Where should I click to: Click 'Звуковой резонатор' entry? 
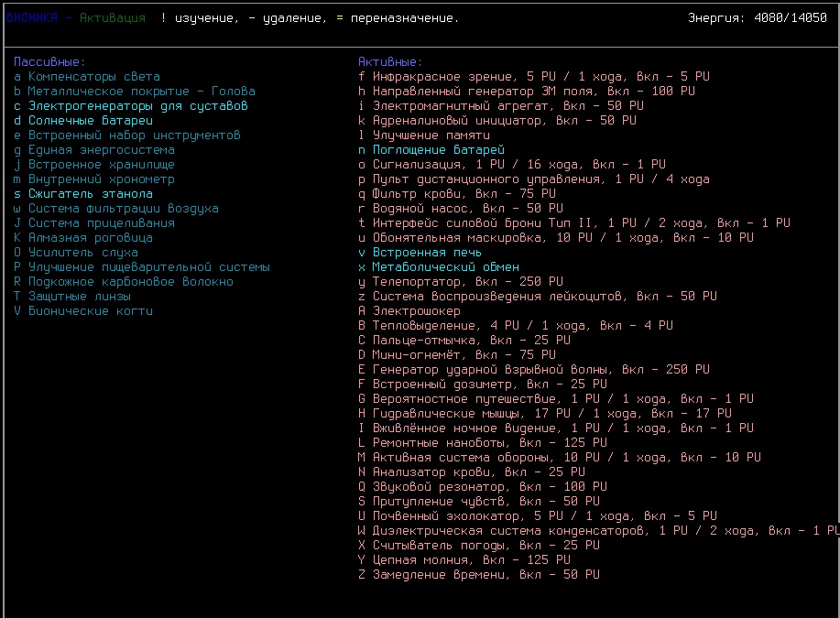[483, 486]
